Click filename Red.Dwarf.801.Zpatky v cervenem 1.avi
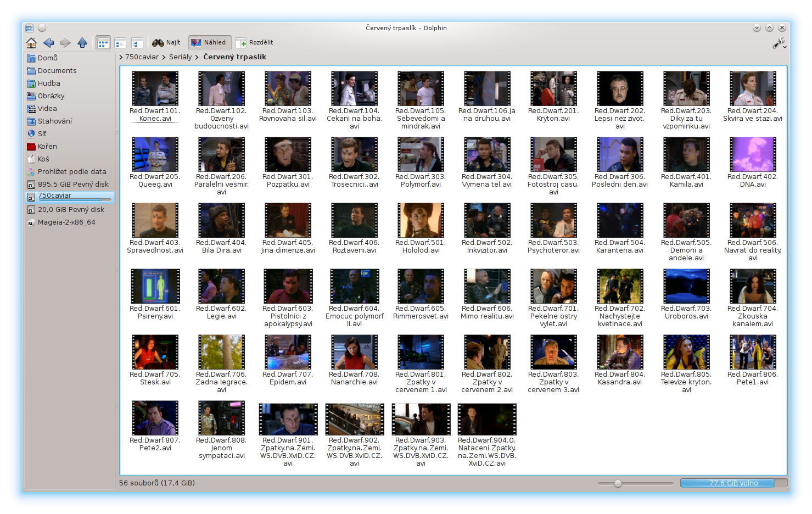This screenshot has height=514, width=812. [421, 382]
